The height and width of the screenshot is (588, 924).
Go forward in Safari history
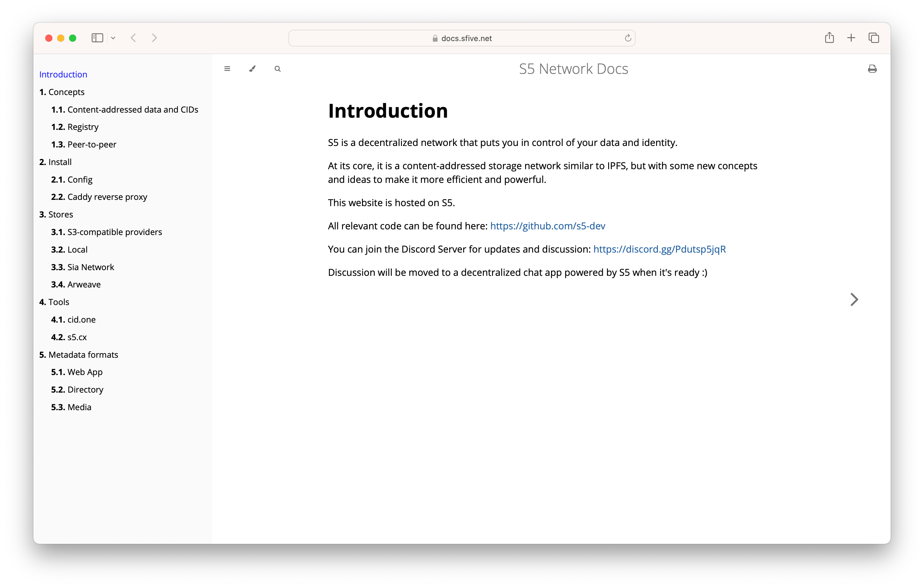(154, 38)
